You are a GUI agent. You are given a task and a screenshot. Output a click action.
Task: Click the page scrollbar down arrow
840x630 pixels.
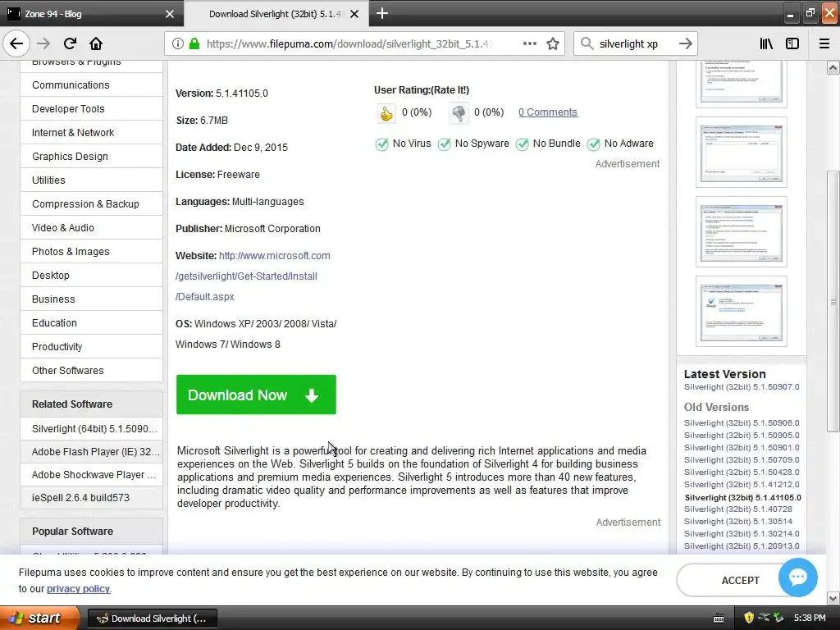coord(833,598)
